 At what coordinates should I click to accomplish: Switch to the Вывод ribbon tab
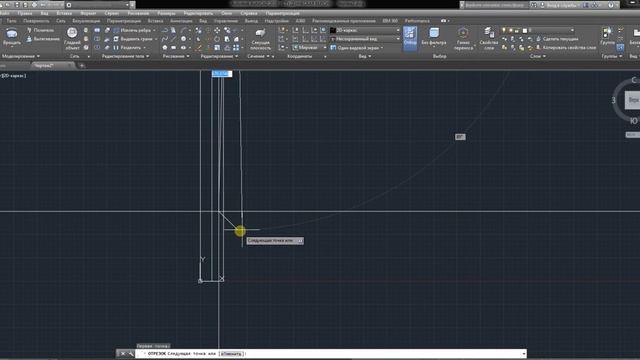coord(251,21)
